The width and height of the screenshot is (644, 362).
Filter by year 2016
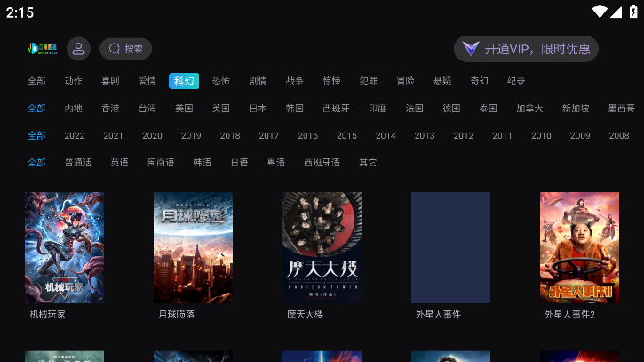307,135
